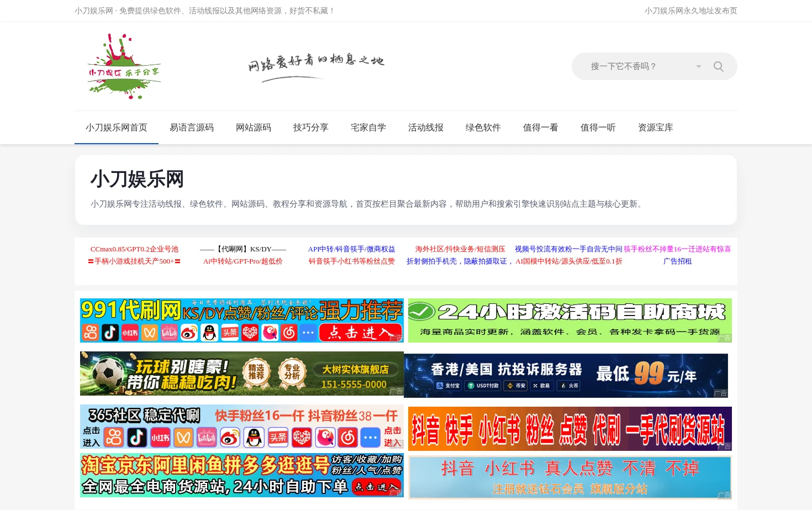Click QQ penguin icon in 991代刷网 banner
The image size is (812, 510).
click(209, 332)
